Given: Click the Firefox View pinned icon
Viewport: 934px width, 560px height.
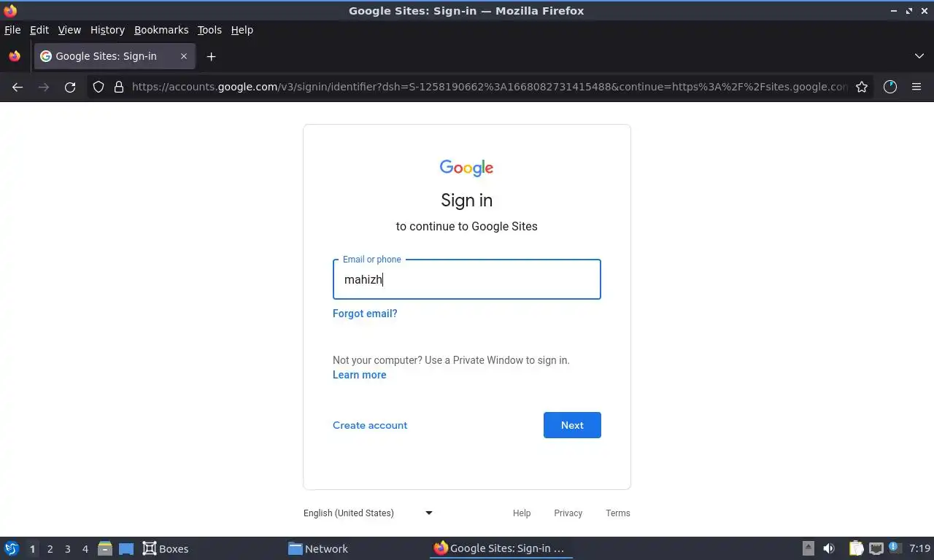Looking at the screenshot, I should point(15,56).
